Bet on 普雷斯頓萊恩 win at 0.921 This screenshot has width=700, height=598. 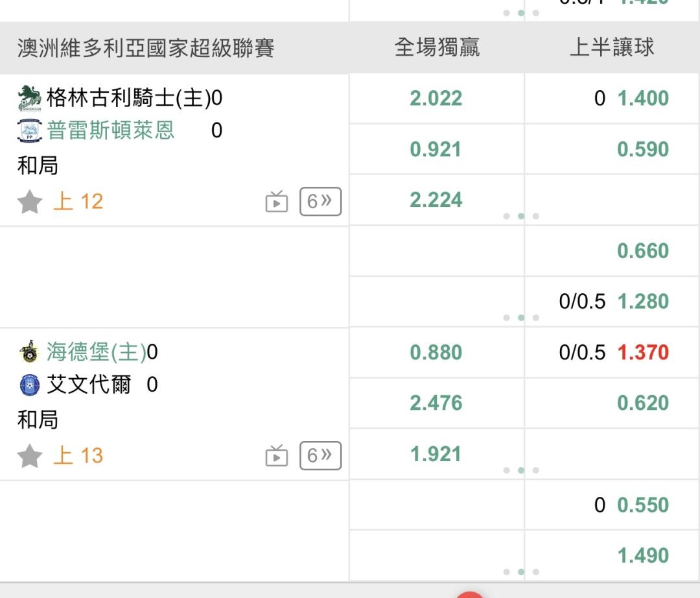(436, 149)
